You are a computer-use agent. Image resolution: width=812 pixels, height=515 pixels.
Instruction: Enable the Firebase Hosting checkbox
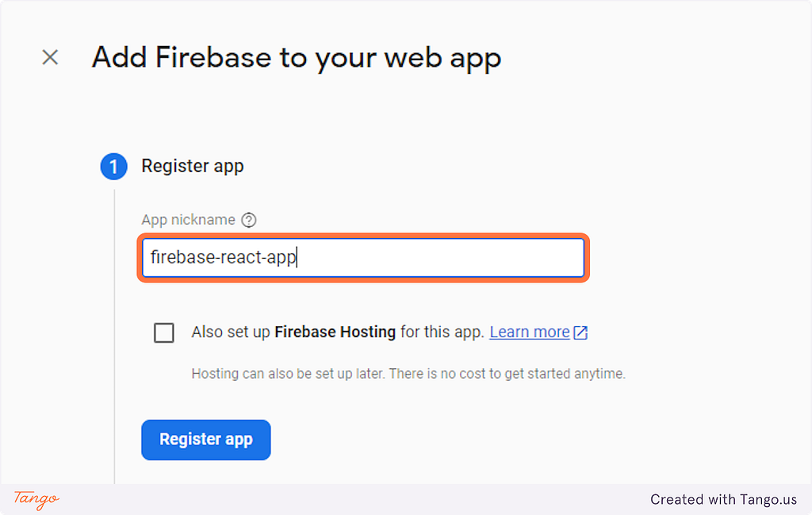pyautogui.click(x=164, y=332)
